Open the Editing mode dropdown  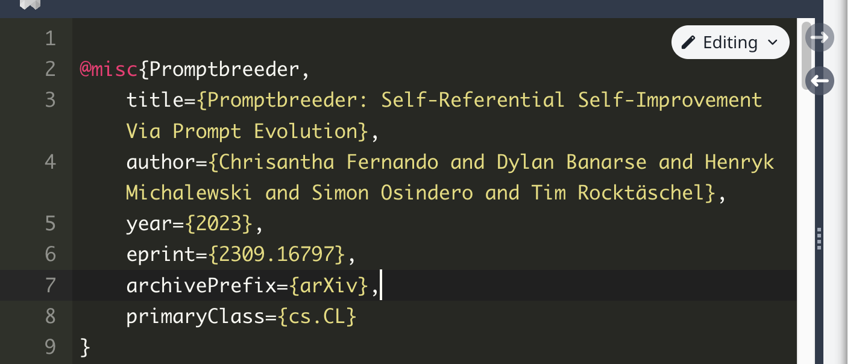point(730,42)
